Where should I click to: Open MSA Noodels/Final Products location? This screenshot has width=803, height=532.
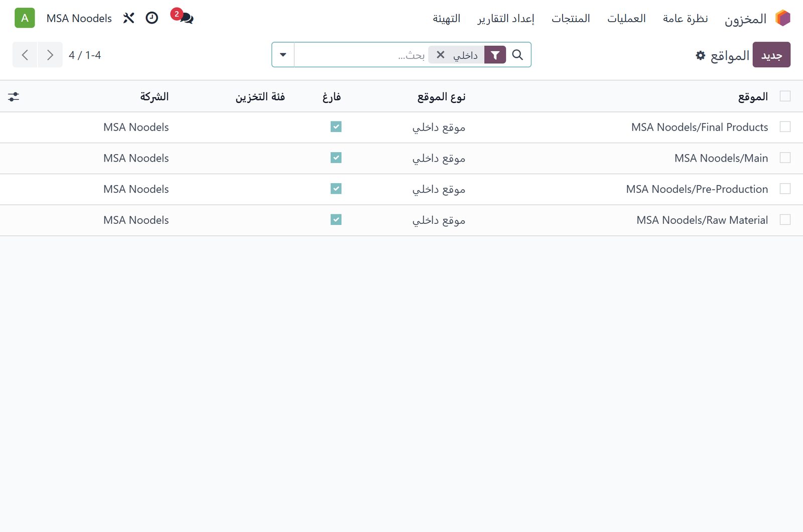700,127
